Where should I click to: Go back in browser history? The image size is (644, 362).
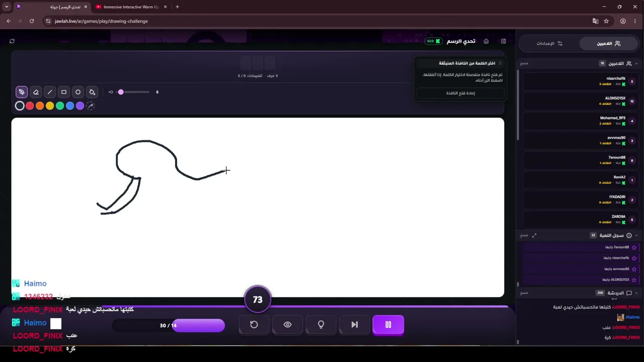click(x=9, y=21)
